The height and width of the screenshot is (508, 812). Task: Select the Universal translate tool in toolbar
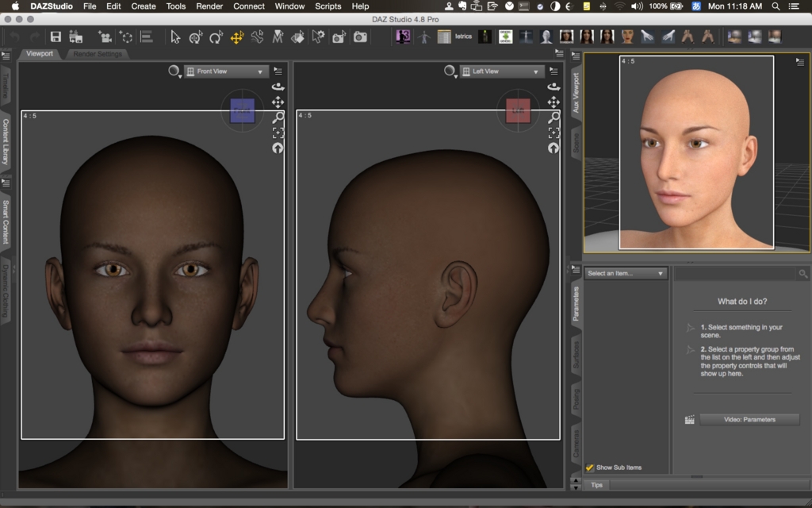pos(237,36)
